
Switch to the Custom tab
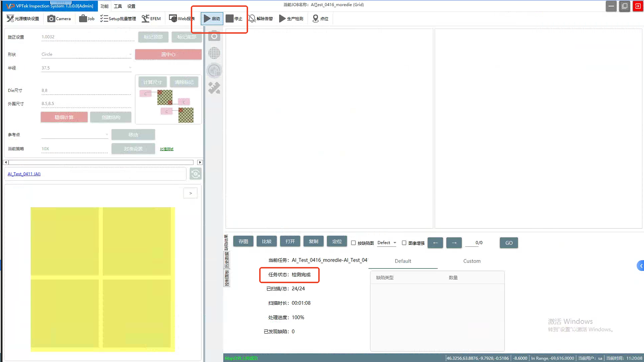(471, 261)
